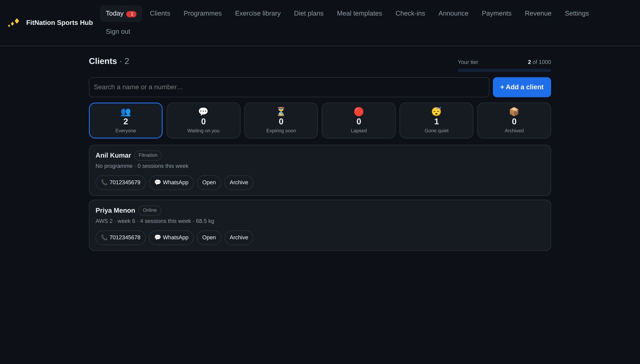View the Payments page
Image resolution: width=640 pixels, height=364 pixels.
(496, 14)
